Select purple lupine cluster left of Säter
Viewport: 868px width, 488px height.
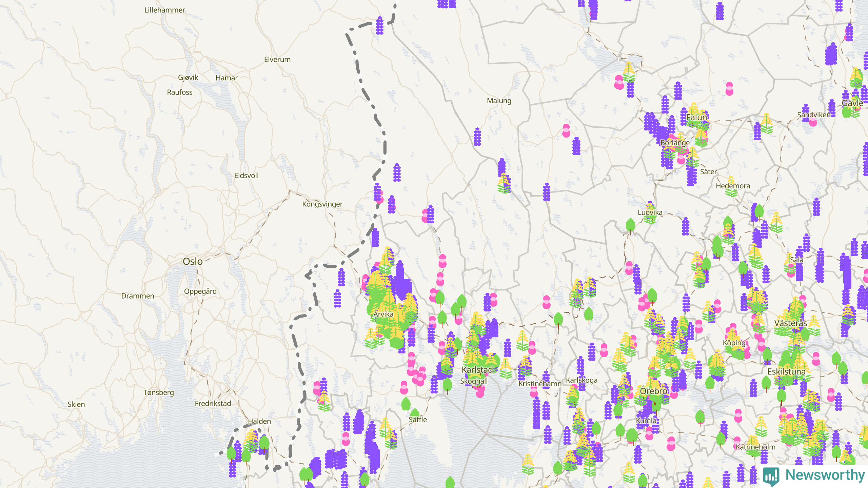tap(692, 176)
